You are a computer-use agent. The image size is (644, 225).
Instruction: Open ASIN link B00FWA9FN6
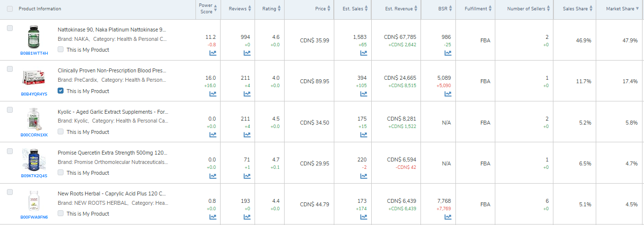34,217
